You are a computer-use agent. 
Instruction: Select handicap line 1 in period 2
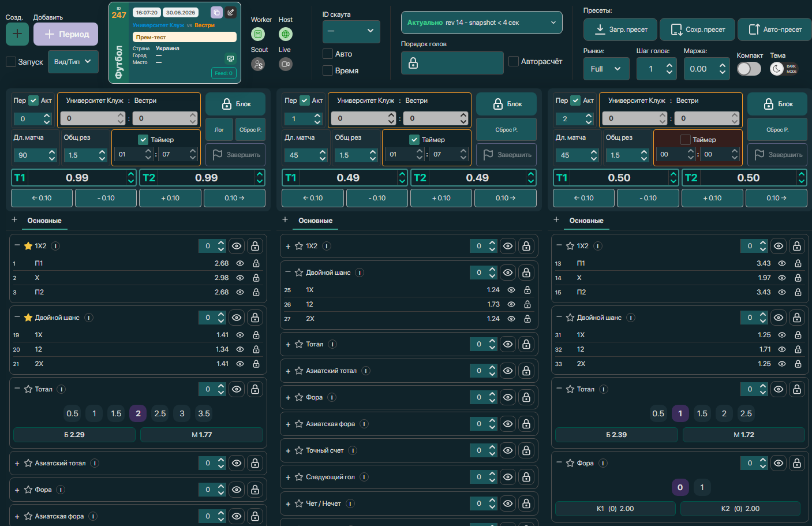[702, 487]
